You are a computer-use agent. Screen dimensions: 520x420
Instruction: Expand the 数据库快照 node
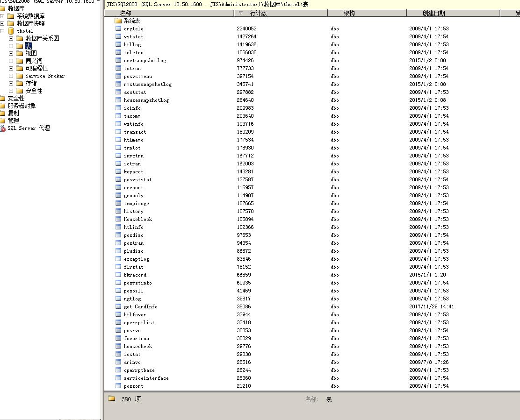(x=2, y=23)
